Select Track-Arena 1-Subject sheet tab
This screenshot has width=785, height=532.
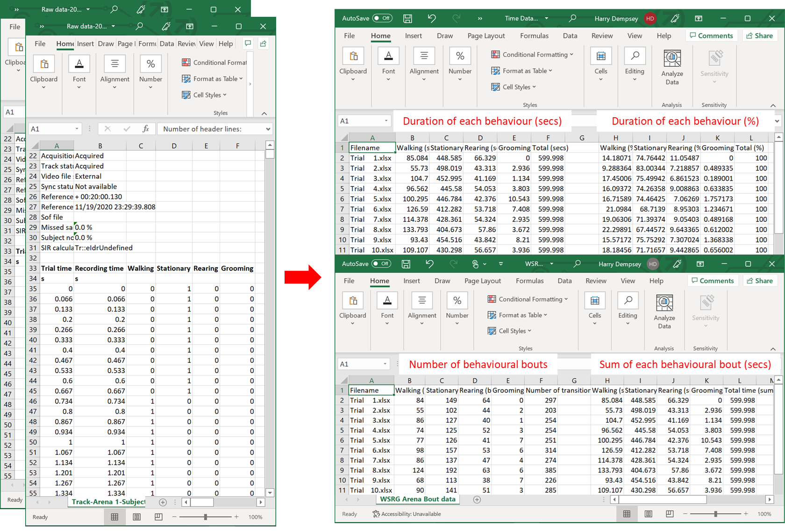click(108, 502)
